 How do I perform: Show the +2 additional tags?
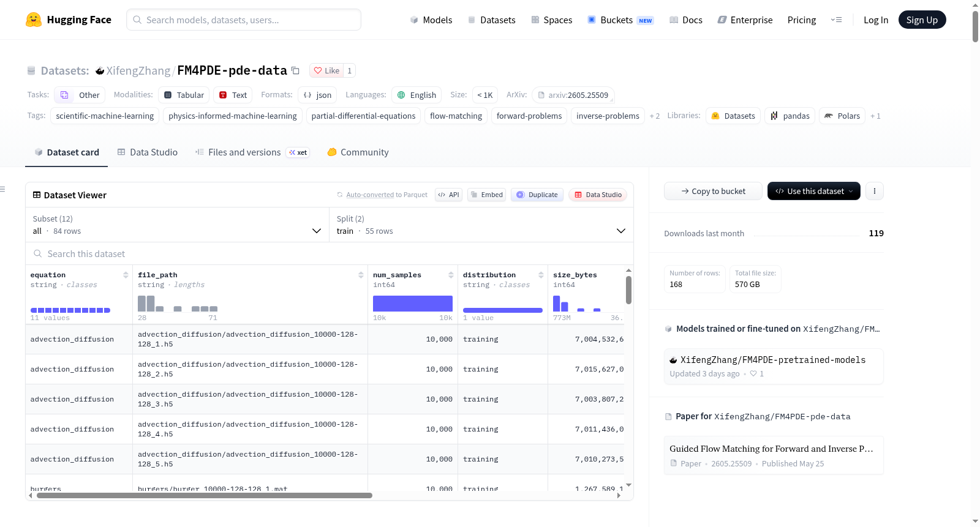point(655,116)
